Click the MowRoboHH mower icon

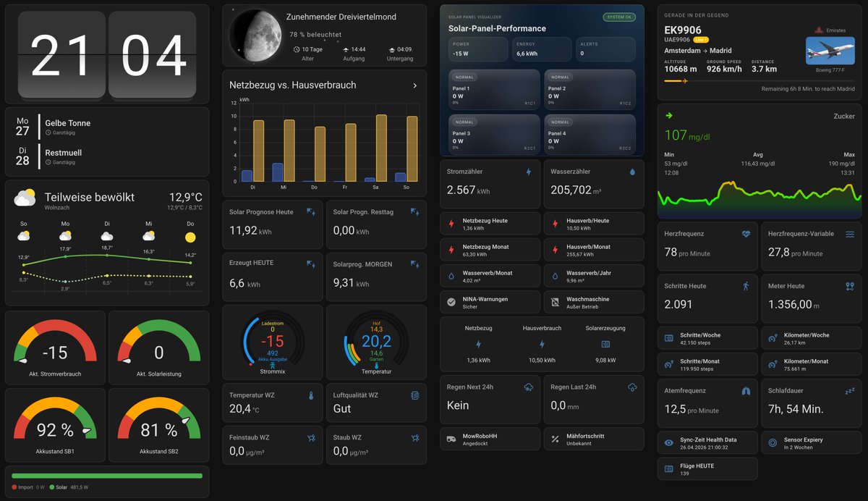tap(451, 439)
